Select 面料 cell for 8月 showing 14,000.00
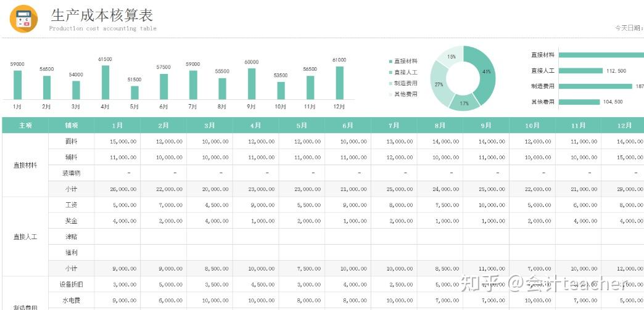The width and height of the screenshot is (644, 310). point(440,141)
